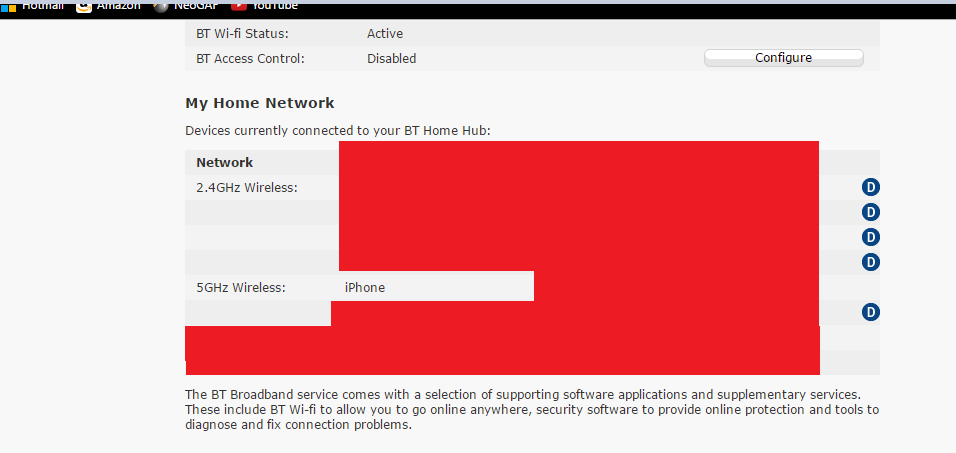Click the 5GHz Wireless label

coord(241,287)
